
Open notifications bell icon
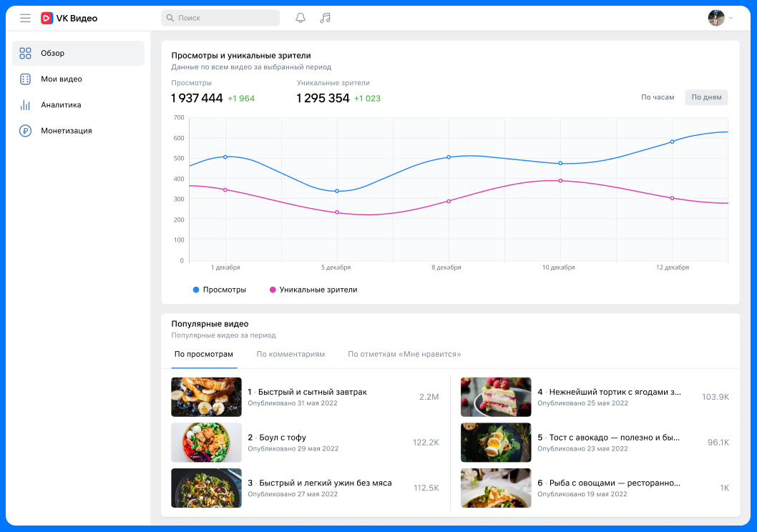pos(301,18)
